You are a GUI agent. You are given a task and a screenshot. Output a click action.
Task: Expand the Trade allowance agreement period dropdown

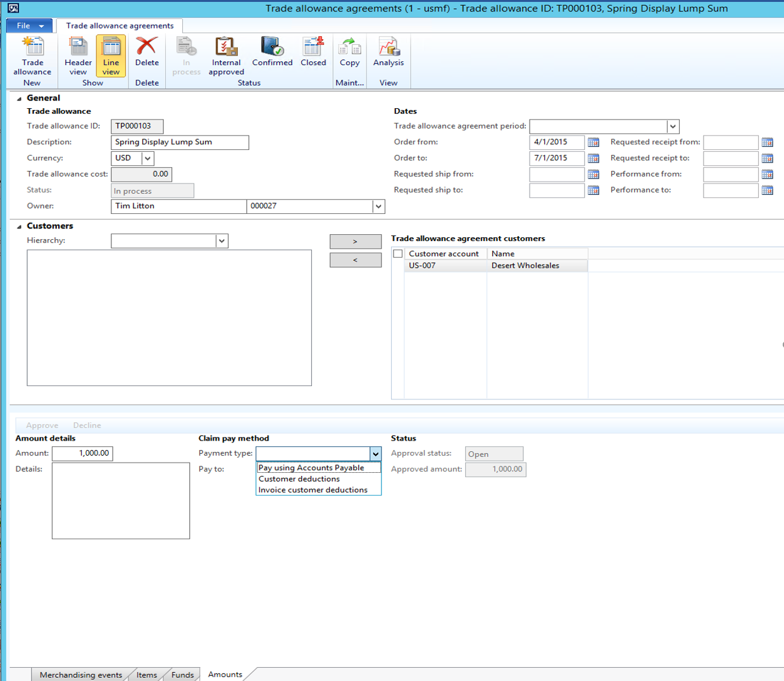tap(673, 126)
